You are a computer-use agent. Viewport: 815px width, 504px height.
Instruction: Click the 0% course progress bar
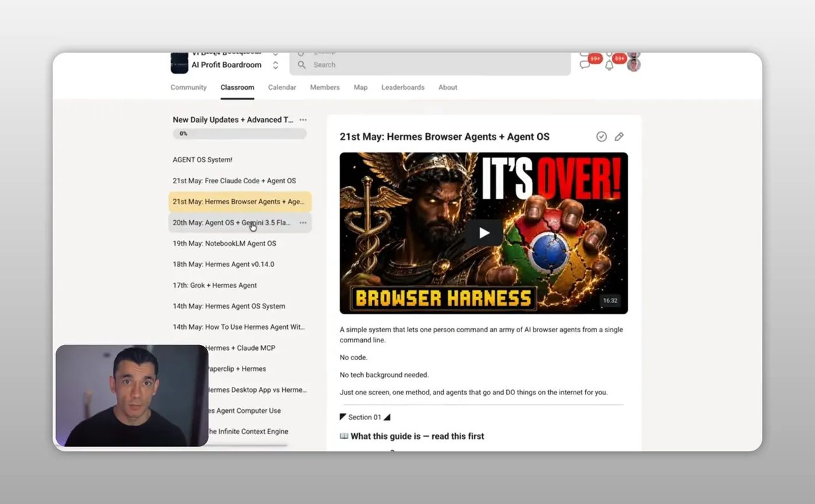239,134
